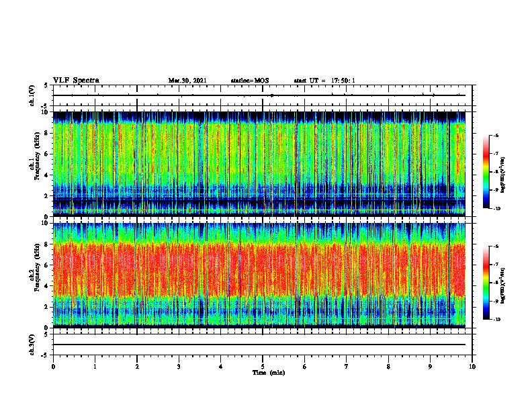Select the "start UT = 17:50: 1" text
532x411 pixels.
point(324,81)
